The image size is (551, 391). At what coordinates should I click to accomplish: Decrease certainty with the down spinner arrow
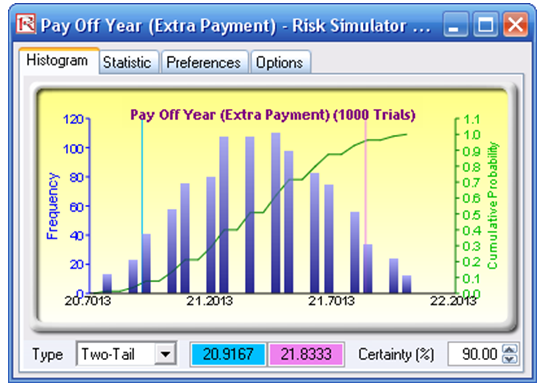click(x=510, y=359)
